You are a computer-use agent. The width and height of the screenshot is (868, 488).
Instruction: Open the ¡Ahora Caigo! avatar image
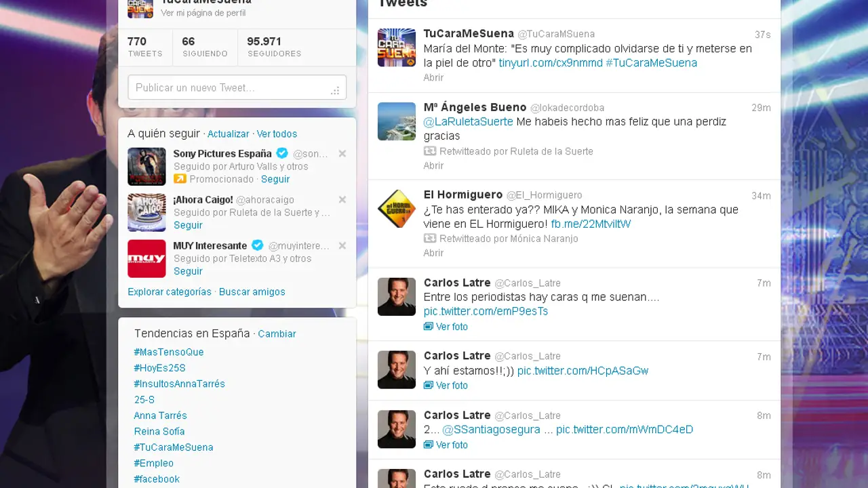coord(146,212)
